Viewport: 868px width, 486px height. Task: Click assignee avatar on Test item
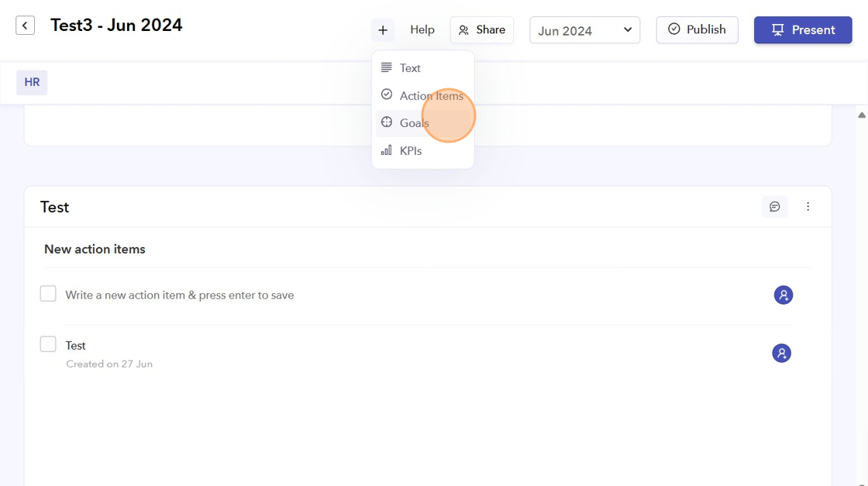click(x=782, y=353)
